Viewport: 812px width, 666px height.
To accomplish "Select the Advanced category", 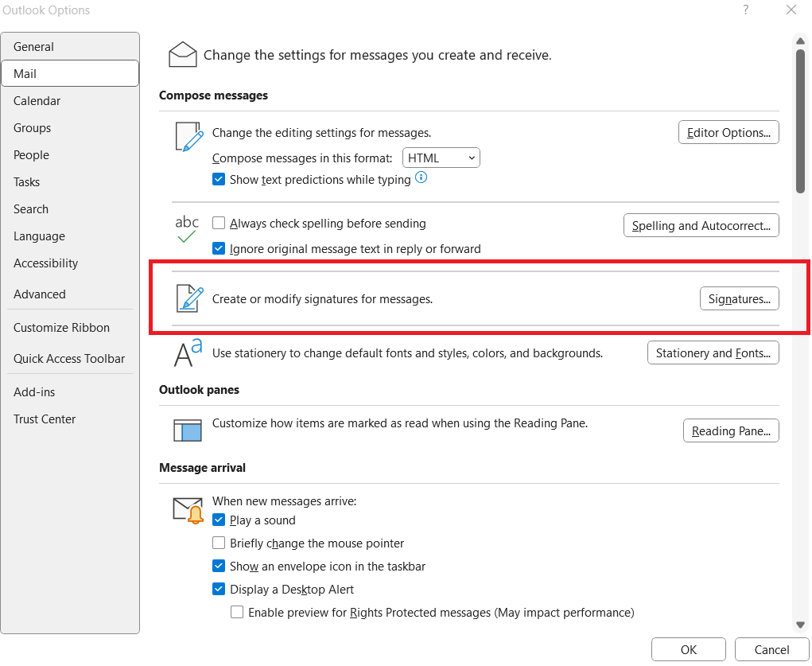I will pyautogui.click(x=70, y=294).
